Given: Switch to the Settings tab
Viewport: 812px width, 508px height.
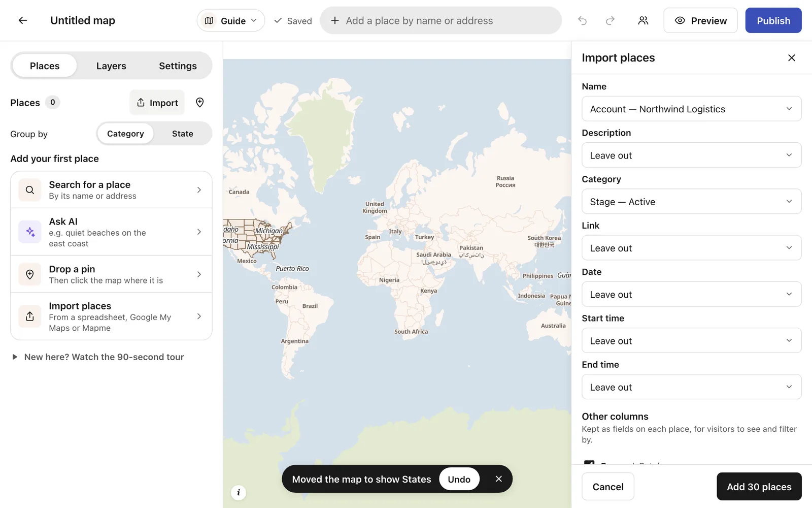Looking at the screenshot, I should (178, 66).
